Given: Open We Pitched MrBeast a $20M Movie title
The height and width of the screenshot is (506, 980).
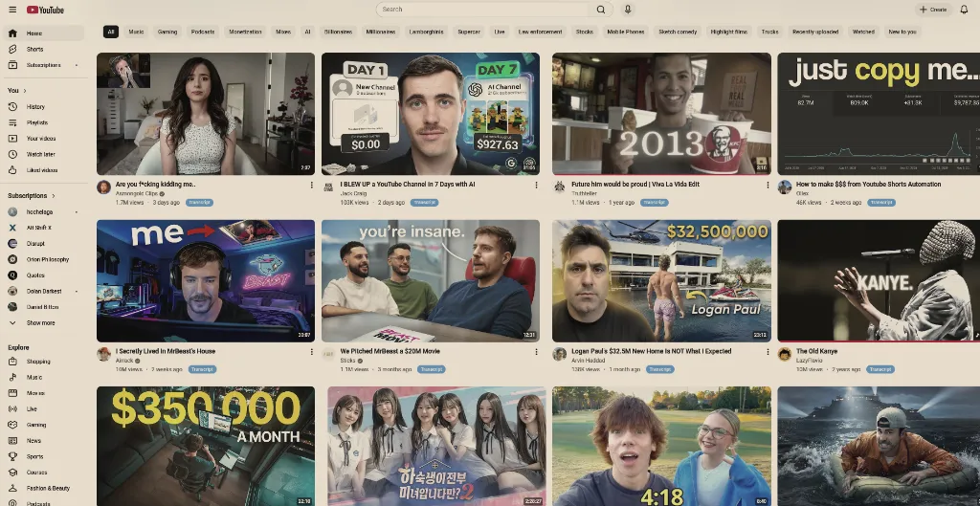Looking at the screenshot, I should (390, 351).
